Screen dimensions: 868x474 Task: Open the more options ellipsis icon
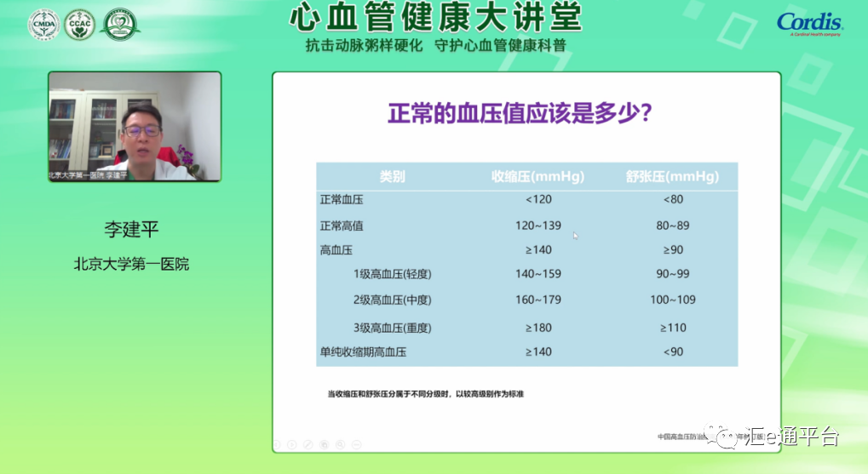pos(357,445)
